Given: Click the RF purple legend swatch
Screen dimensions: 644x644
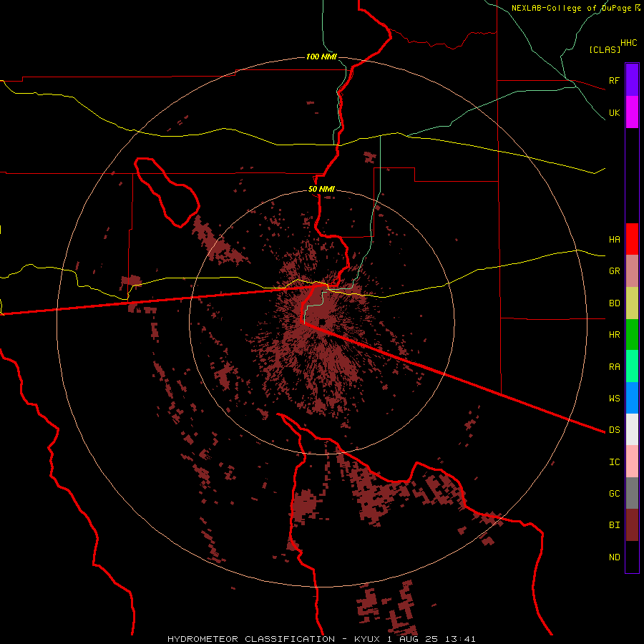Looking at the screenshot, I should pos(632,79).
